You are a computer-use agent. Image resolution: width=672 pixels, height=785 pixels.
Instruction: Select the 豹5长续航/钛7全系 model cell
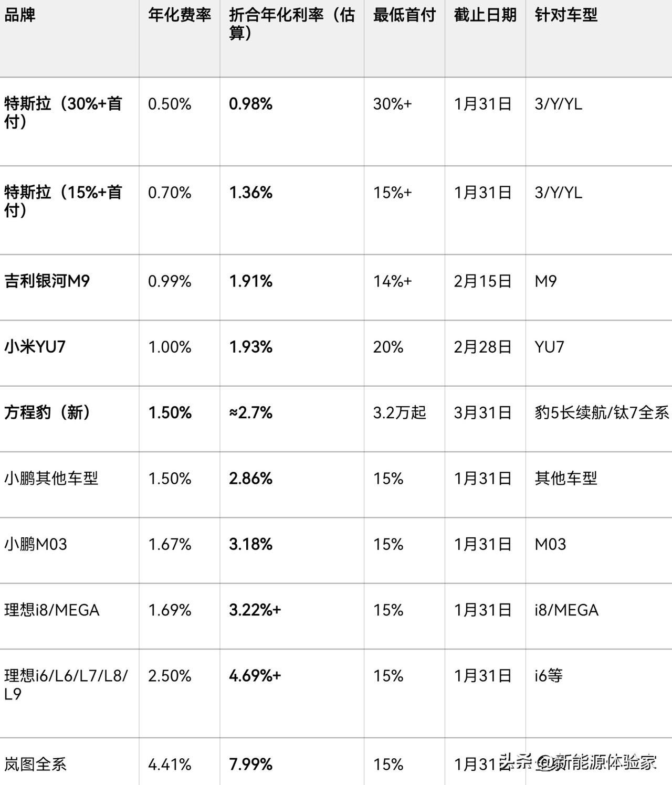pos(602,412)
